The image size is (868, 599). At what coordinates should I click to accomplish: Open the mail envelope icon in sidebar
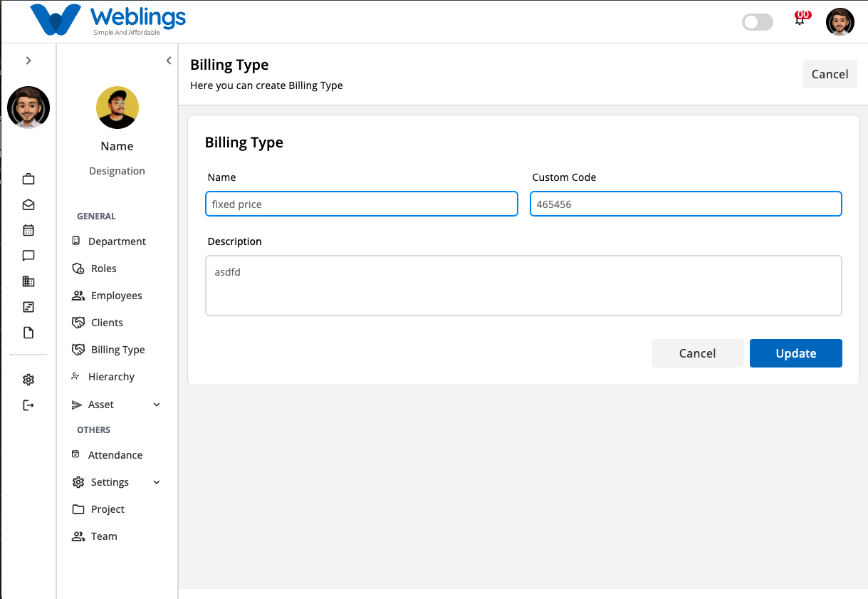point(28,204)
